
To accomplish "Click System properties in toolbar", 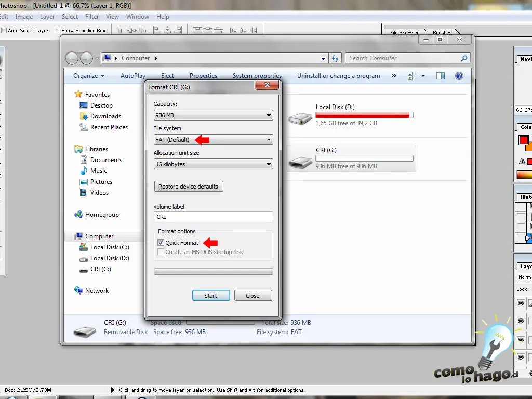I will click(257, 76).
